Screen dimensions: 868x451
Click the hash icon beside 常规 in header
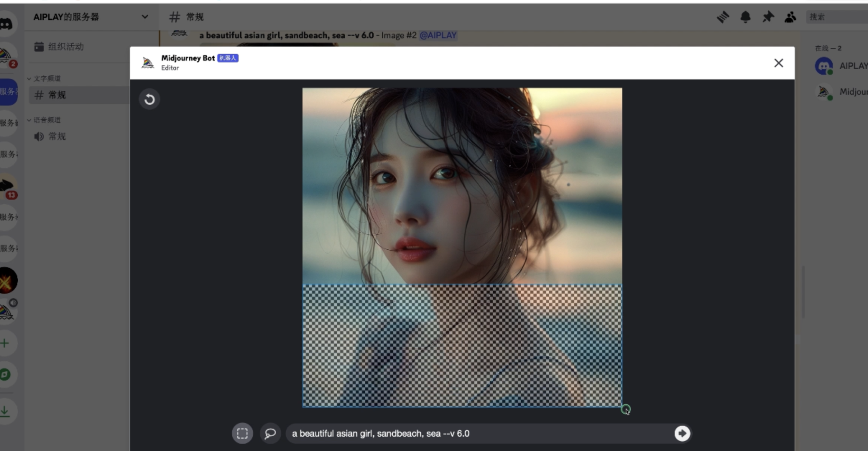[175, 17]
